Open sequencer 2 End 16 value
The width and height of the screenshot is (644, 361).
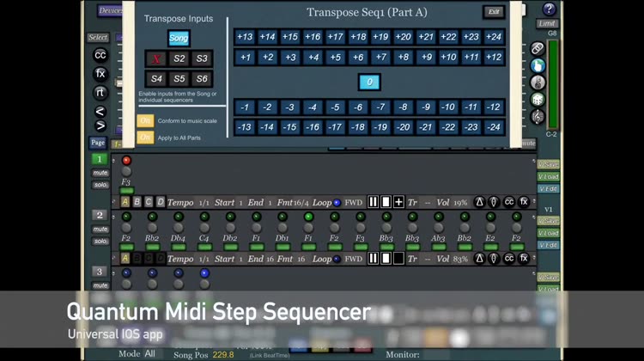pyautogui.click(x=270, y=259)
